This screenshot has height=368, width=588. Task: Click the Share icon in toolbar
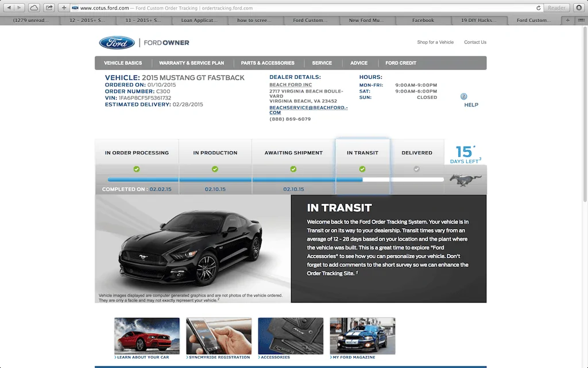pos(49,7)
